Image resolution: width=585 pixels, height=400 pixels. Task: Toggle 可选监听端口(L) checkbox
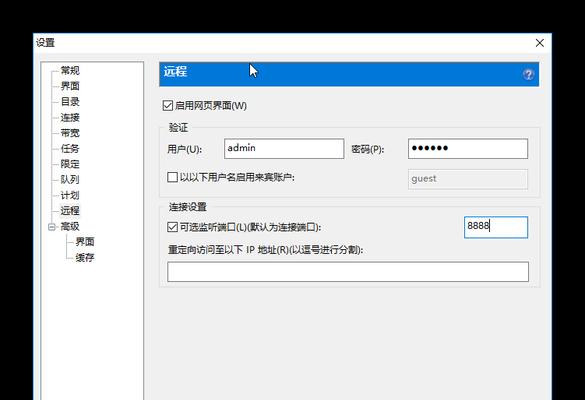172,227
